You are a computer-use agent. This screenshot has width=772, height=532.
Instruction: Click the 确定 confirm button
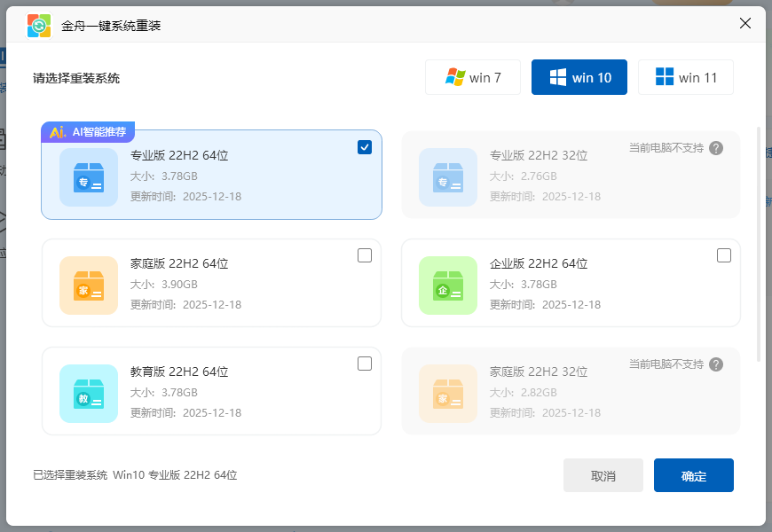[x=693, y=475]
